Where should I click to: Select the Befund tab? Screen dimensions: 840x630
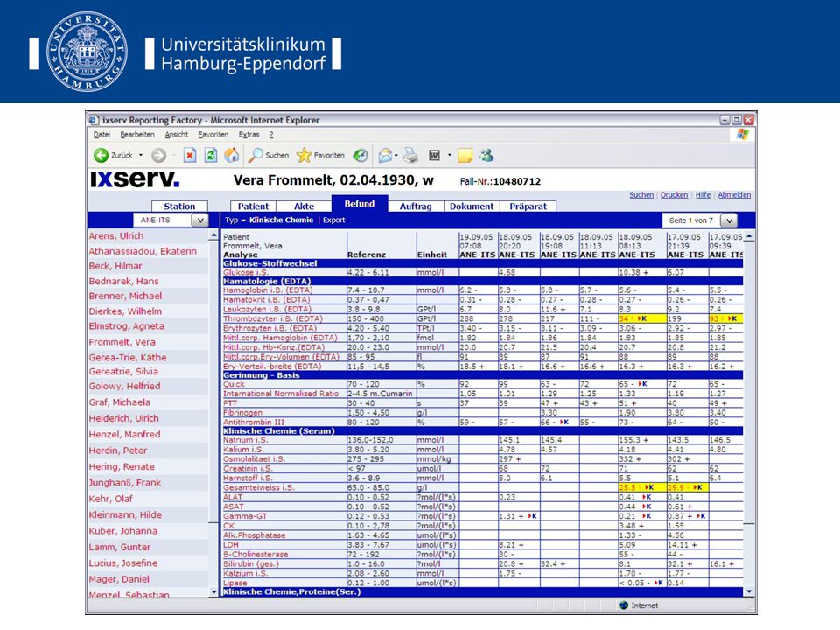[x=360, y=204]
